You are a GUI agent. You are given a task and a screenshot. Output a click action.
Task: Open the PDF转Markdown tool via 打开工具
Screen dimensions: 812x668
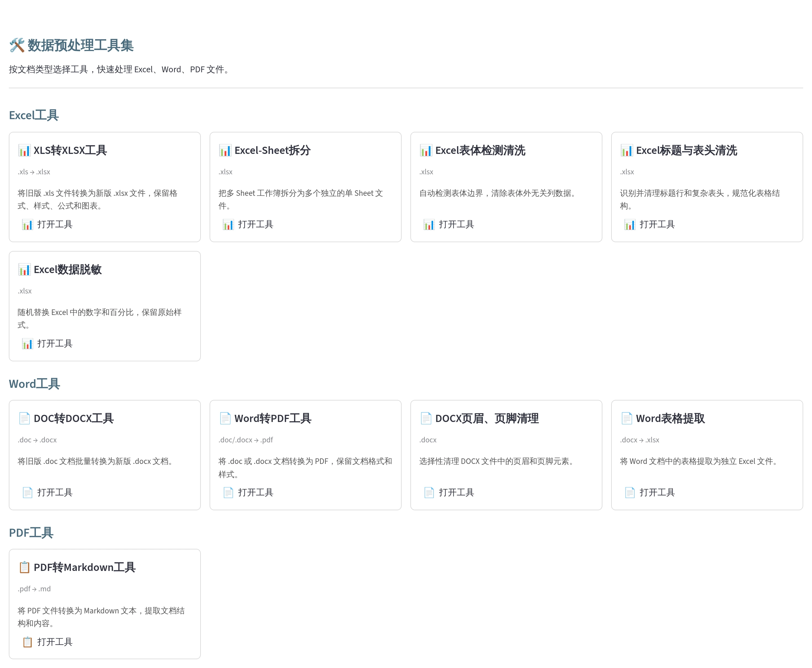47,642
